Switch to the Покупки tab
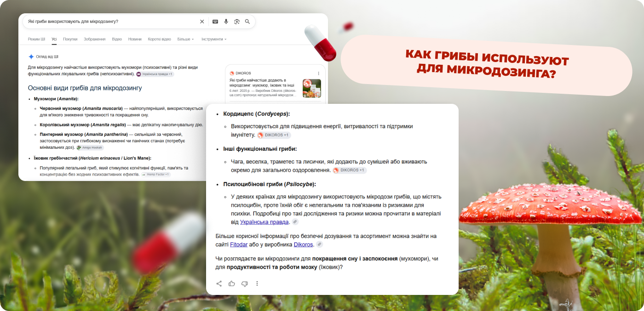 pyautogui.click(x=70, y=39)
